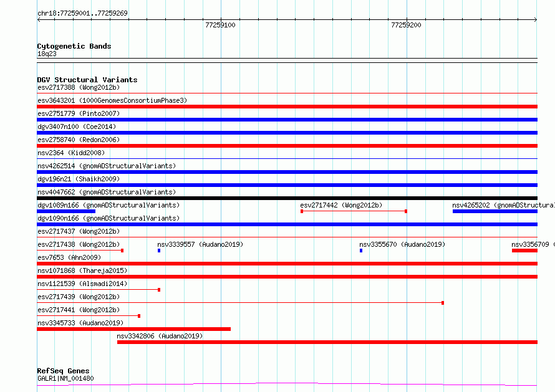Open esv7653 (Ahn2009) variant label
This screenshot has height=392, width=555.
coord(69,257)
